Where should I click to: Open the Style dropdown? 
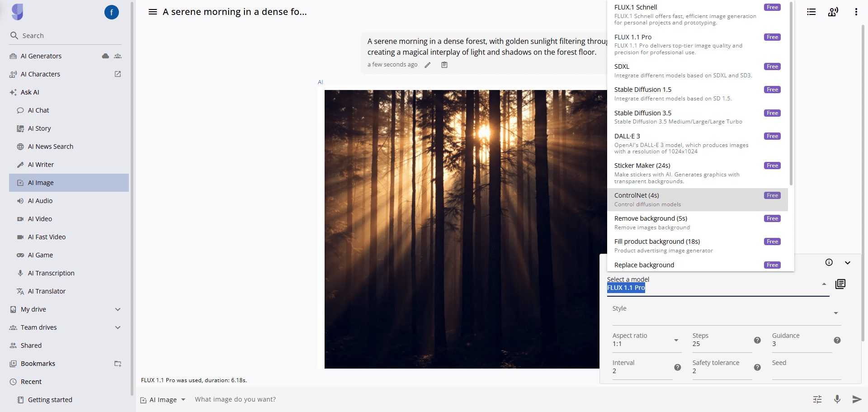point(726,313)
